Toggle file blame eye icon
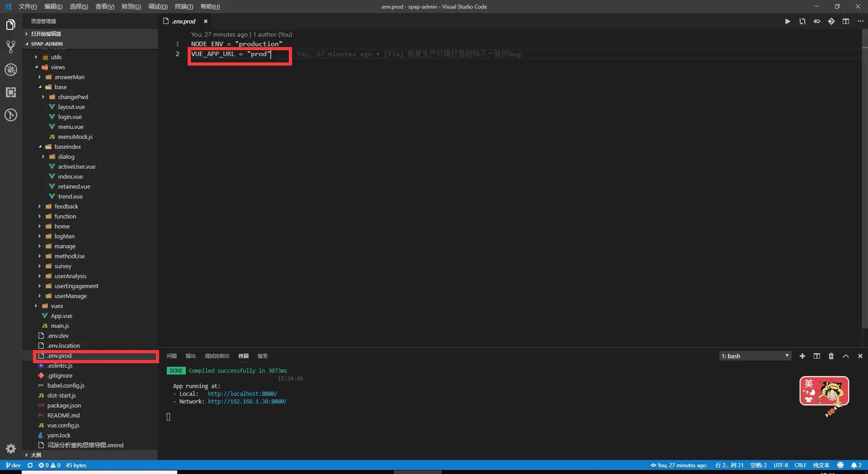868x474 pixels. point(817,21)
